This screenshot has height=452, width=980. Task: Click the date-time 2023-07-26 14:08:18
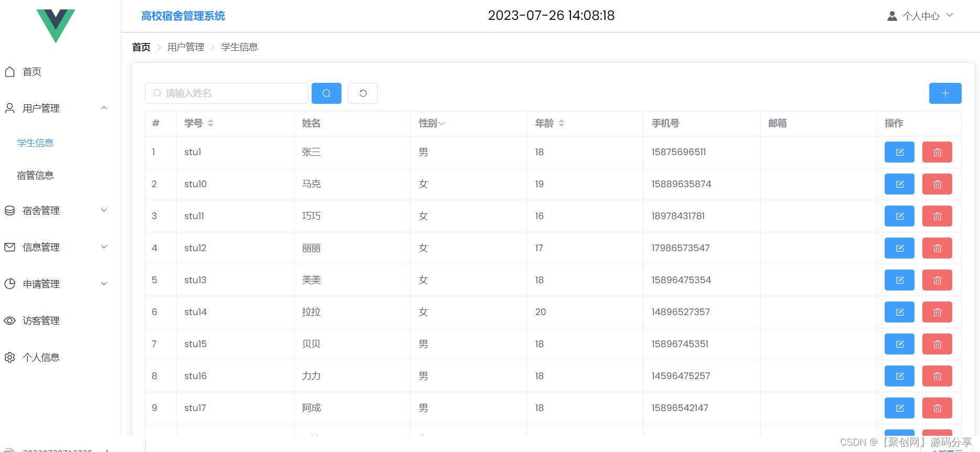pyautogui.click(x=551, y=15)
